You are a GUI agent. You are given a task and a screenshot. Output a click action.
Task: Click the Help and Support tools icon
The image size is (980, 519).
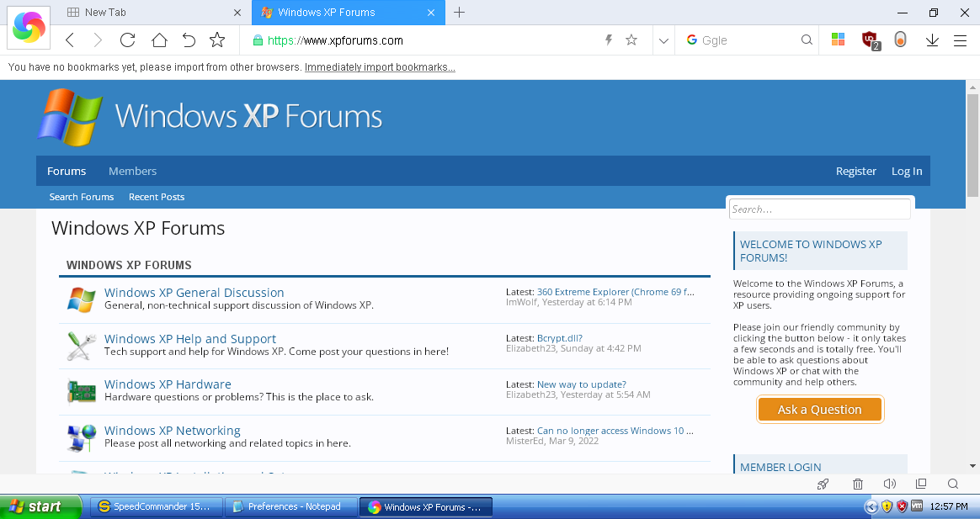(82, 346)
